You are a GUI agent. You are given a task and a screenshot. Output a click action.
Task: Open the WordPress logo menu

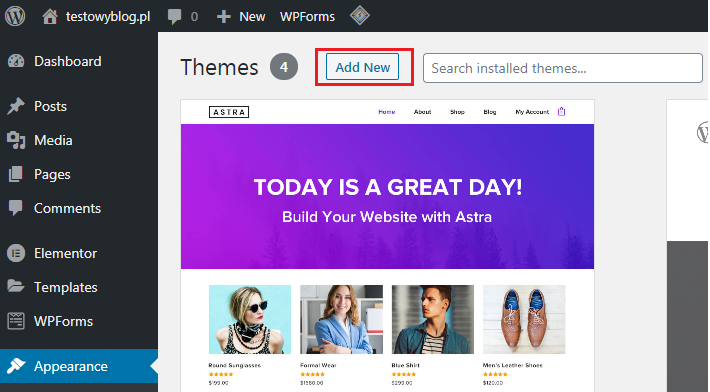15,16
